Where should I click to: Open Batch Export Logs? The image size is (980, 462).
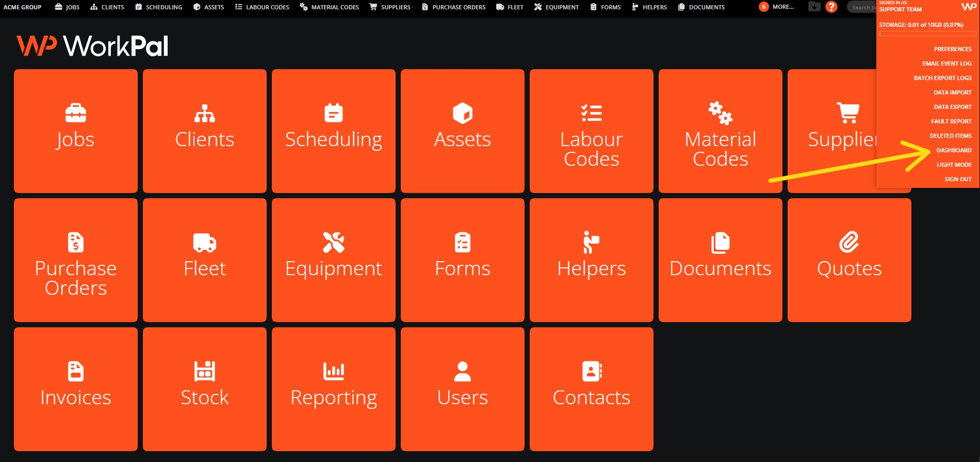pyautogui.click(x=942, y=78)
